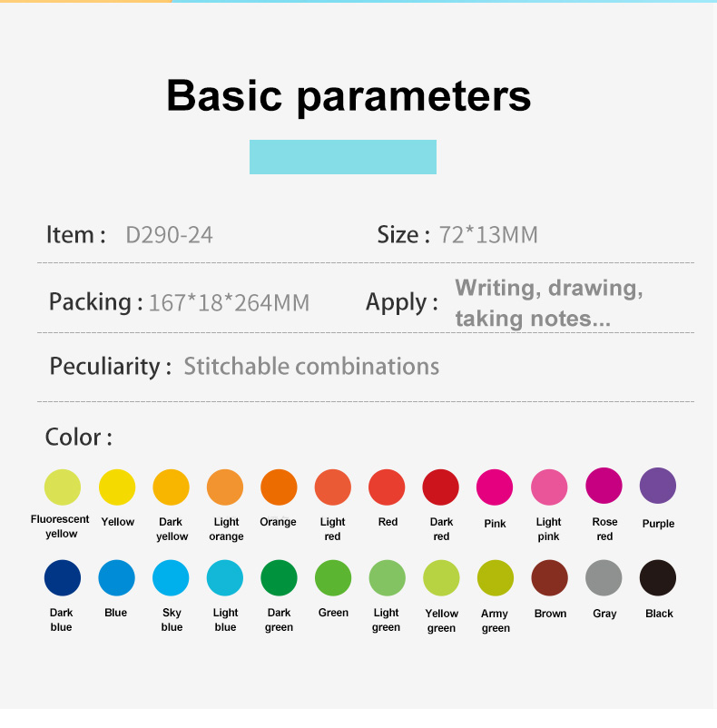Viewport: 717px width, 728px height.
Task: Select the Pink color swatch
Action: point(495,487)
